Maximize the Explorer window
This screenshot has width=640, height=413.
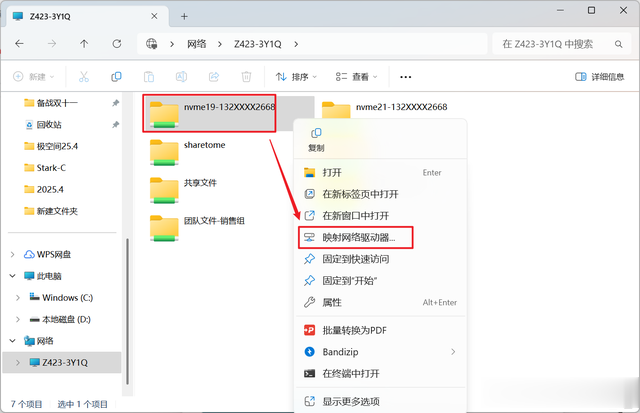(x=591, y=10)
